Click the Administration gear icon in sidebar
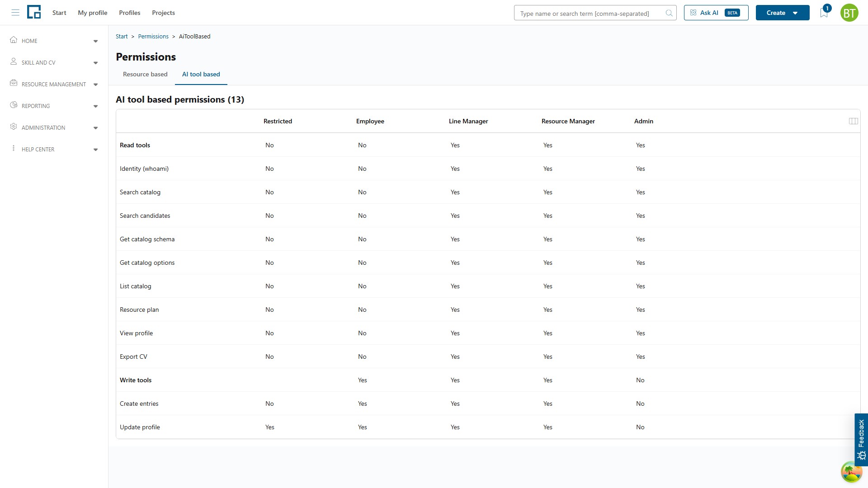Viewport: 868px width, 488px height. pos(14,127)
